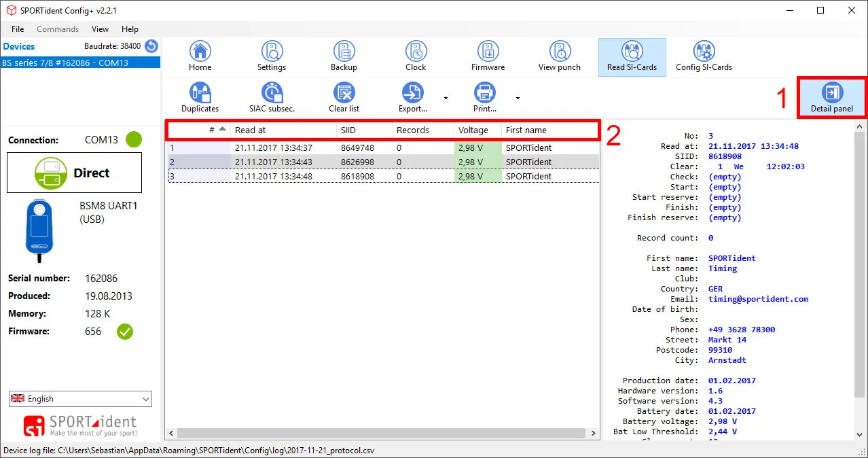The height and width of the screenshot is (458, 868).
Task: Sort by the Read at column
Action: pos(284,130)
